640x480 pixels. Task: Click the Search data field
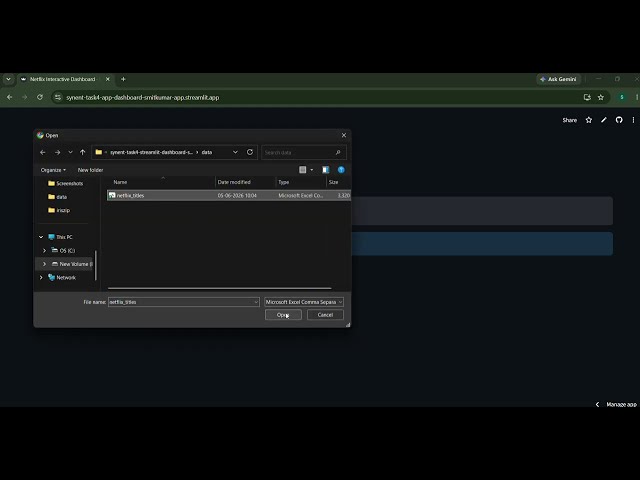304,152
